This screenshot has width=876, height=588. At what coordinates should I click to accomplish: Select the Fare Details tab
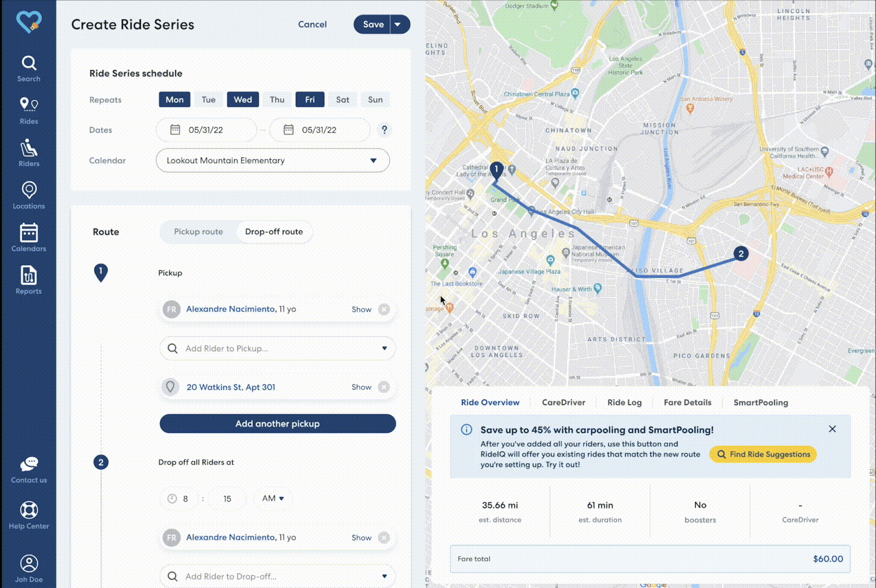click(688, 402)
